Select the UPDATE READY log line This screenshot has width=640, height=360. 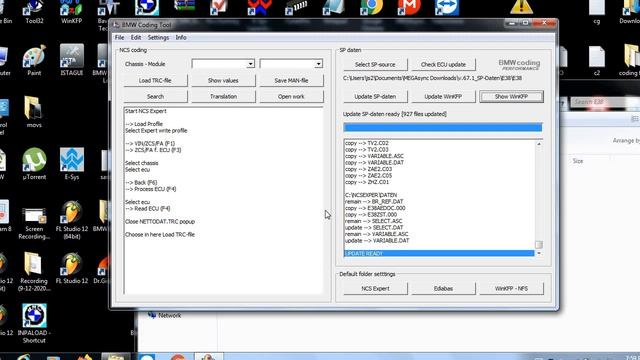coord(439,253)
